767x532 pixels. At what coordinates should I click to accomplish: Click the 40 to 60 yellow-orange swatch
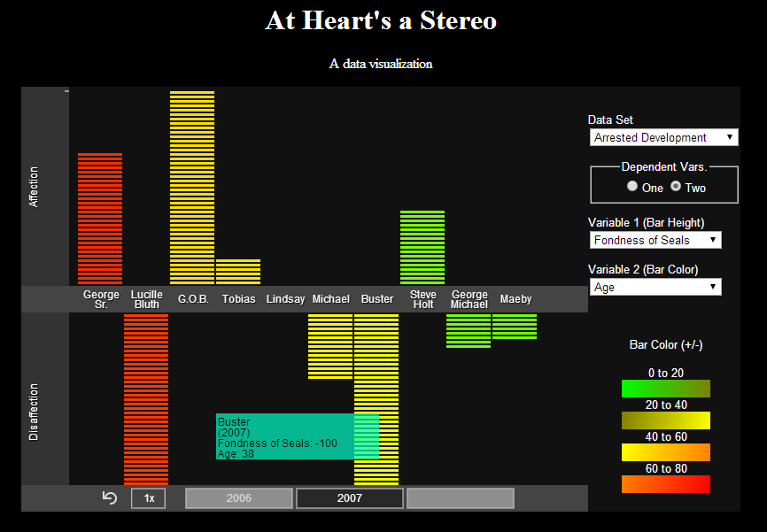pos(666,452)
